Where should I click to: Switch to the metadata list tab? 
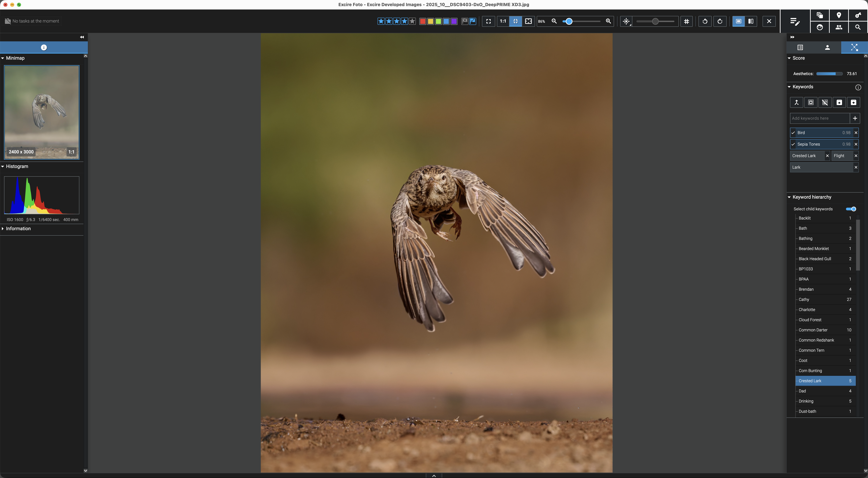(800, 47)
